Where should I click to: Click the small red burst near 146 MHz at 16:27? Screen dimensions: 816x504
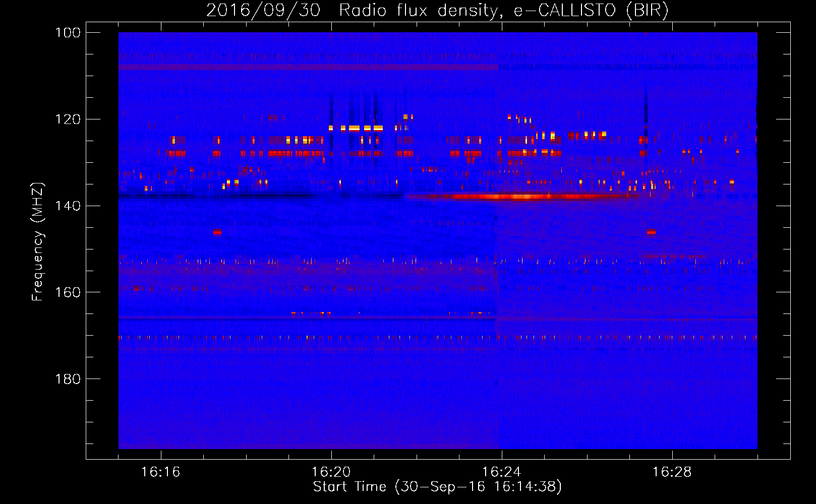click(651, 232)
